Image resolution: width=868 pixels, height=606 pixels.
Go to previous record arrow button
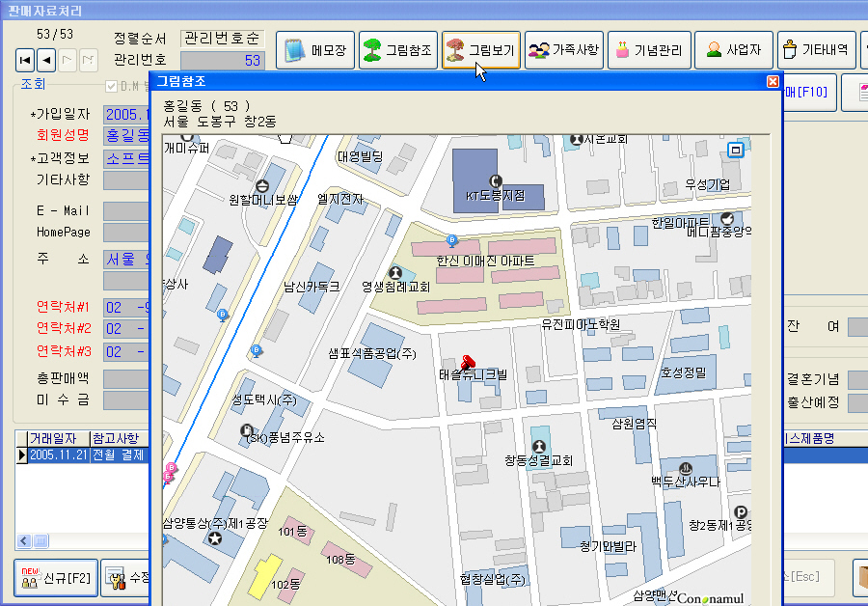coord(46,60)
